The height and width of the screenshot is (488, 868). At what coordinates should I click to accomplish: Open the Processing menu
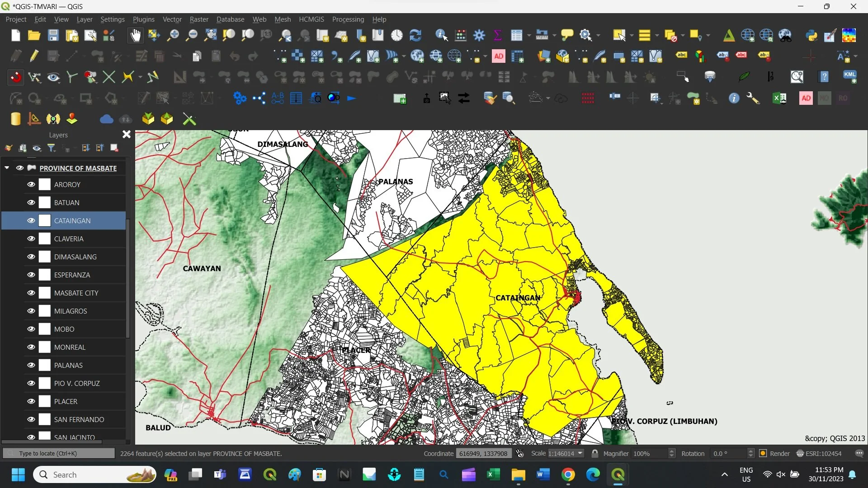coord(348,19)
